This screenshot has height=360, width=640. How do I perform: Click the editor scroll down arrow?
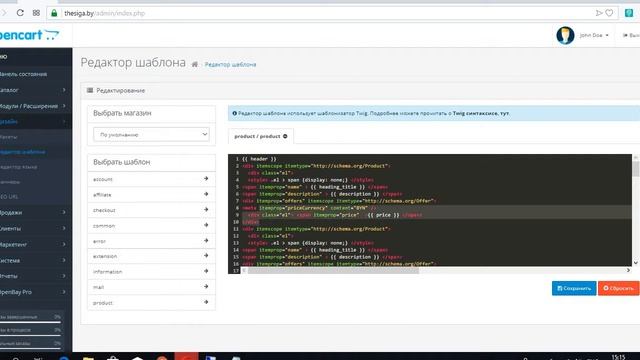tap(636, 263)
